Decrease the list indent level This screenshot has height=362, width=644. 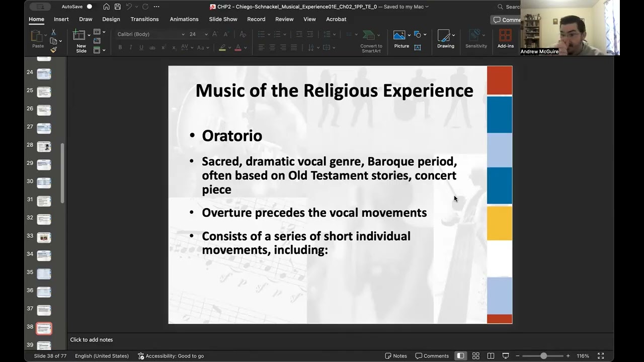pos(299,34)
